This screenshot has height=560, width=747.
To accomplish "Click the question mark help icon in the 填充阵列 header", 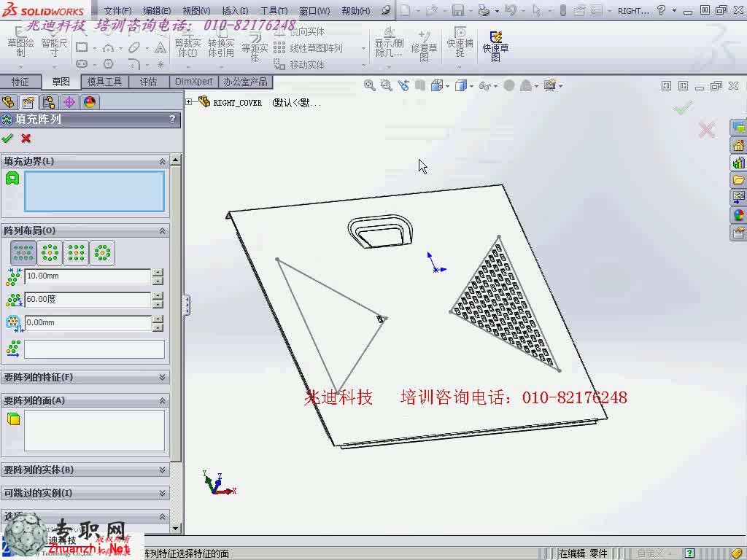I will click(172, 119).
